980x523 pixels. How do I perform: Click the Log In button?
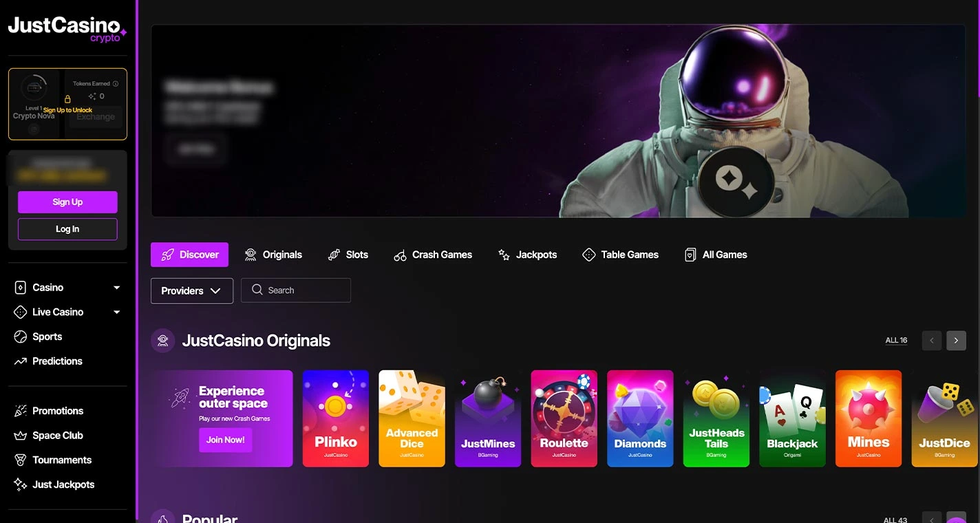click(x=67, y=229)
